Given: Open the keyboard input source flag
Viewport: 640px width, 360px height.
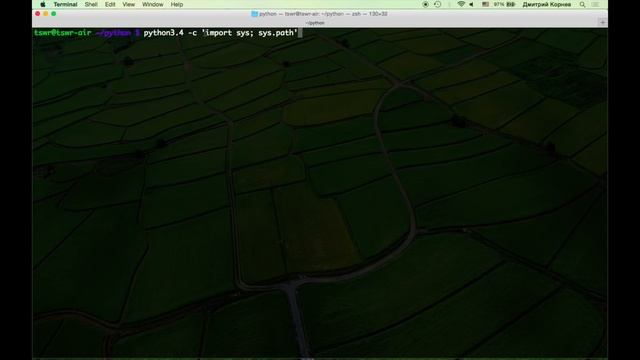Looking at the screenshot, I should coord(485,4).
